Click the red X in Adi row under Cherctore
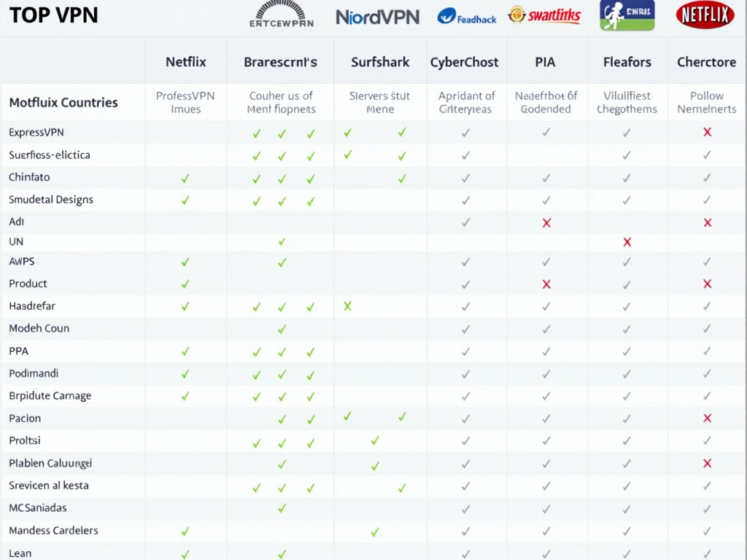747x560 pixels. (708, 222)
